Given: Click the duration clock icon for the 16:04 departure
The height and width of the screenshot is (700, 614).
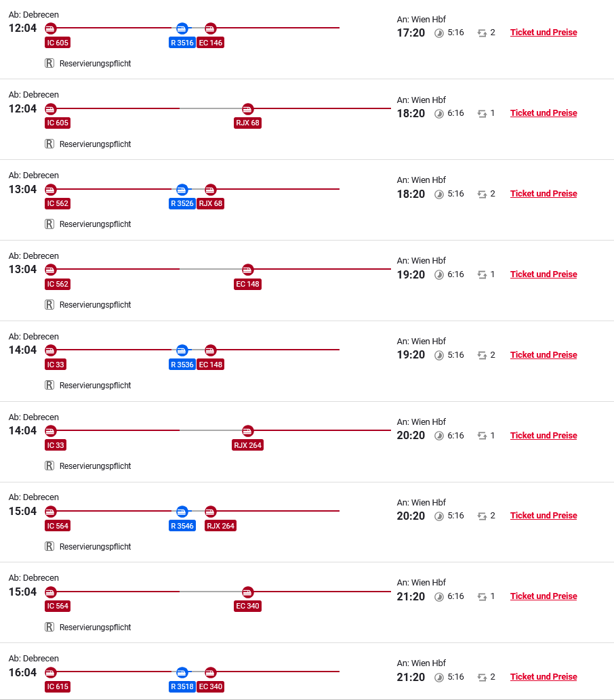Looking at the screenshot, I should pyautogui.click(x=439, y=677).
